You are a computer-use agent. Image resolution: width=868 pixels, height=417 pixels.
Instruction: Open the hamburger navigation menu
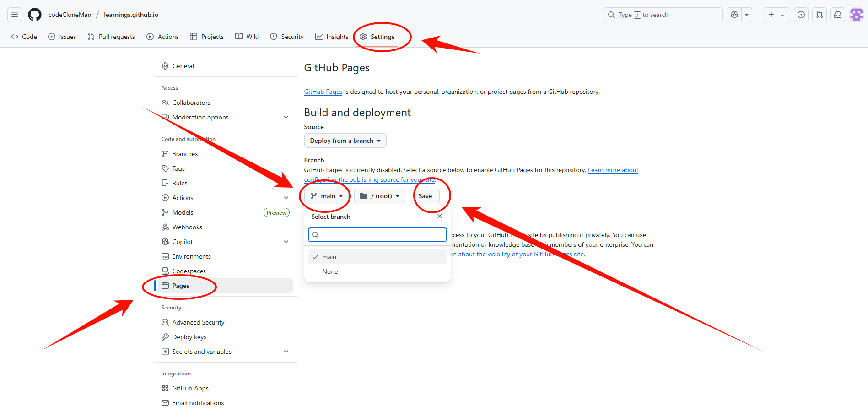15,15
